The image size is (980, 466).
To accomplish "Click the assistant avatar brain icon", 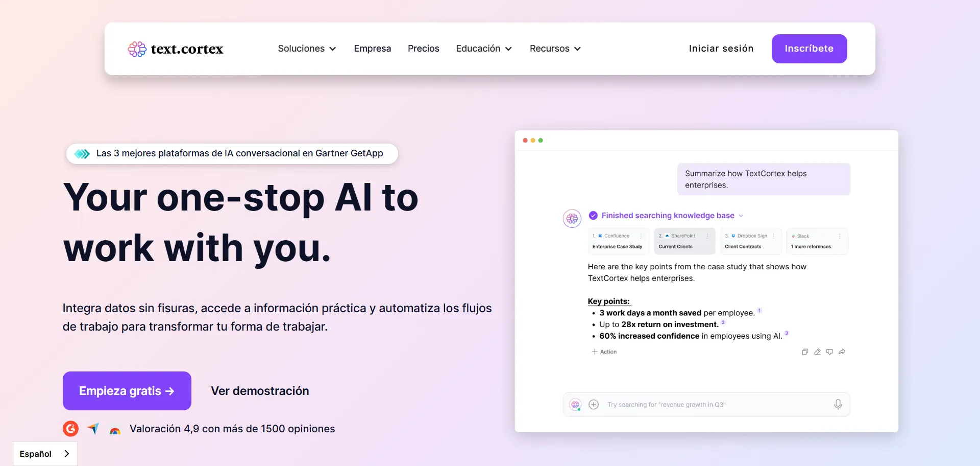I will [x=572, y=219].
